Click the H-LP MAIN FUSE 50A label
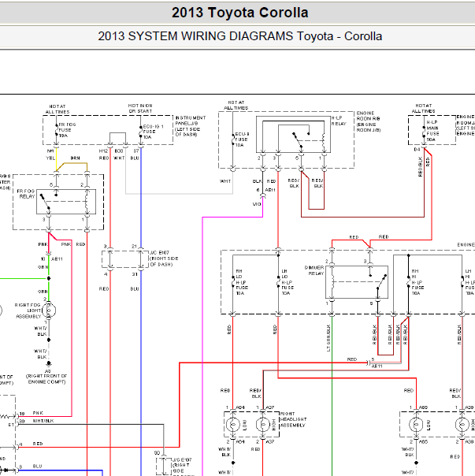 tap(432, 131)
